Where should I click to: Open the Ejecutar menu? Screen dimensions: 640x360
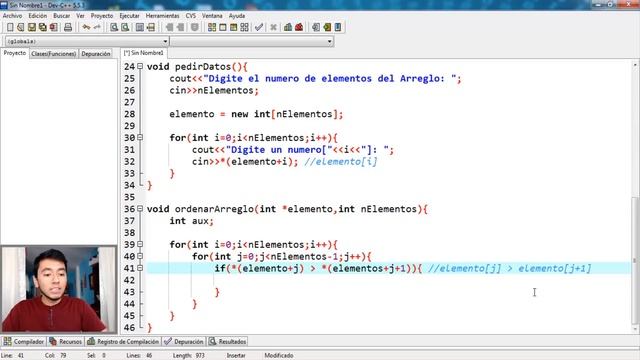coord(129,16)
